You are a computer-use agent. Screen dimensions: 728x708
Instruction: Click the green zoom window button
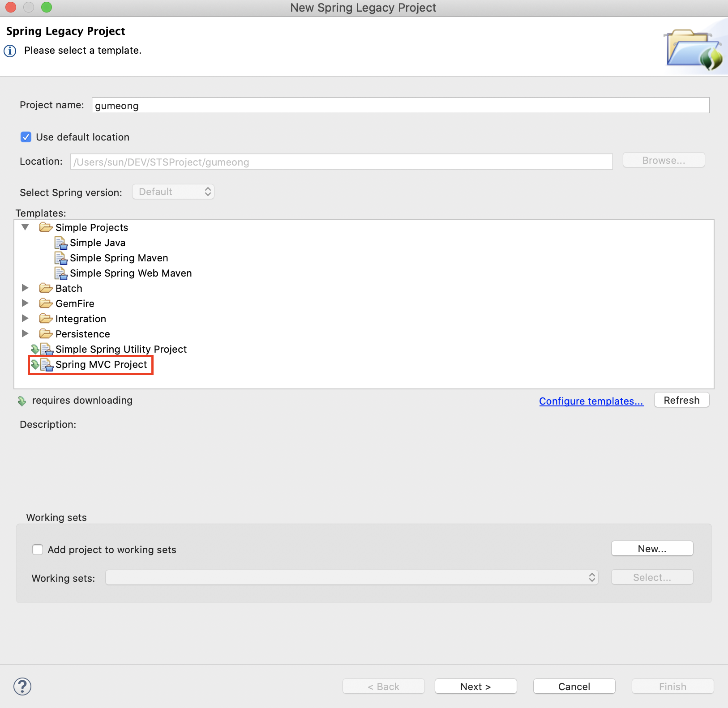point(47,7)
